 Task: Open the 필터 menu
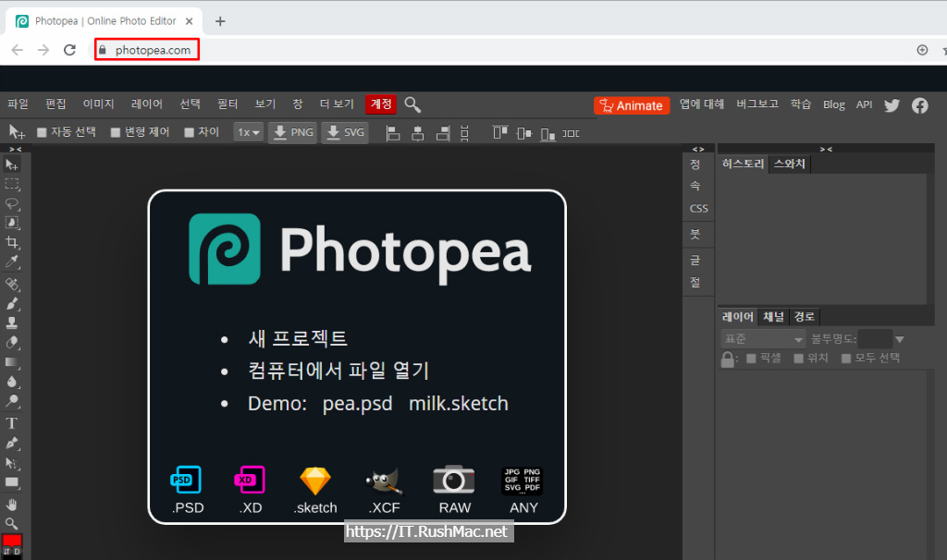(x=228, y=103)
